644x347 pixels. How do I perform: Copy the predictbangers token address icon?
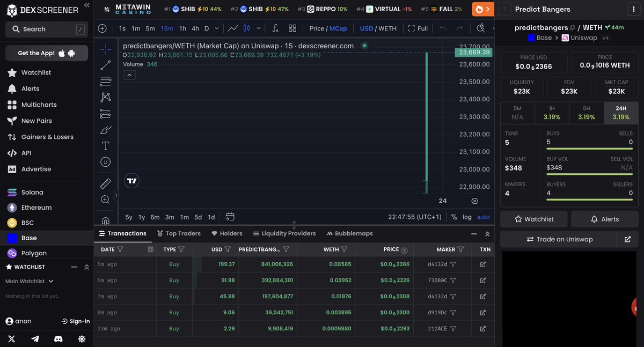pos(572,27)
